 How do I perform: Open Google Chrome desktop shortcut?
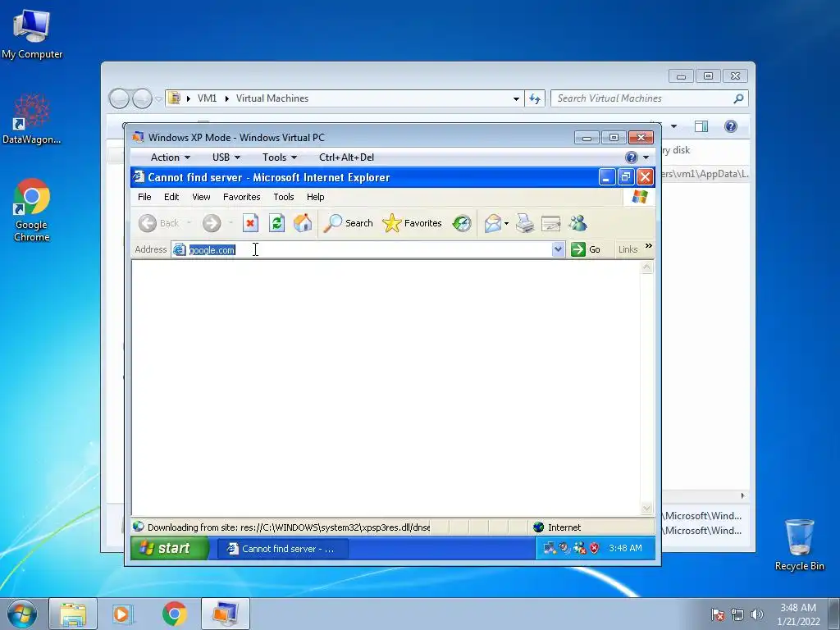[32, 210]
